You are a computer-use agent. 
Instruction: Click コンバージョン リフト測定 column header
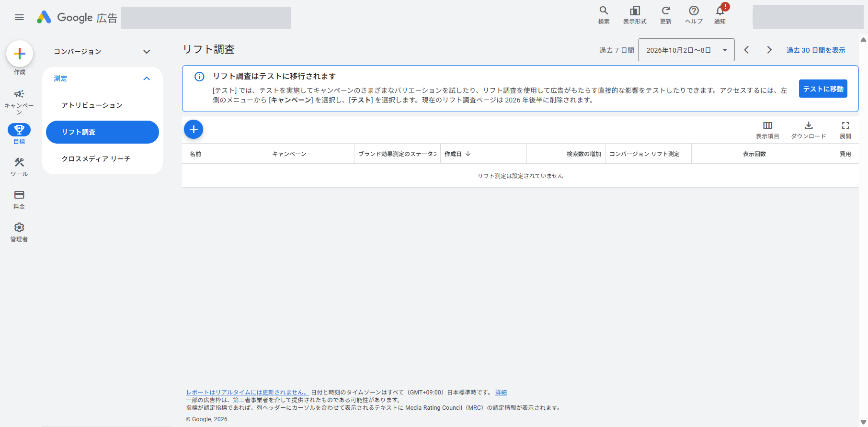tap(649, 154)
